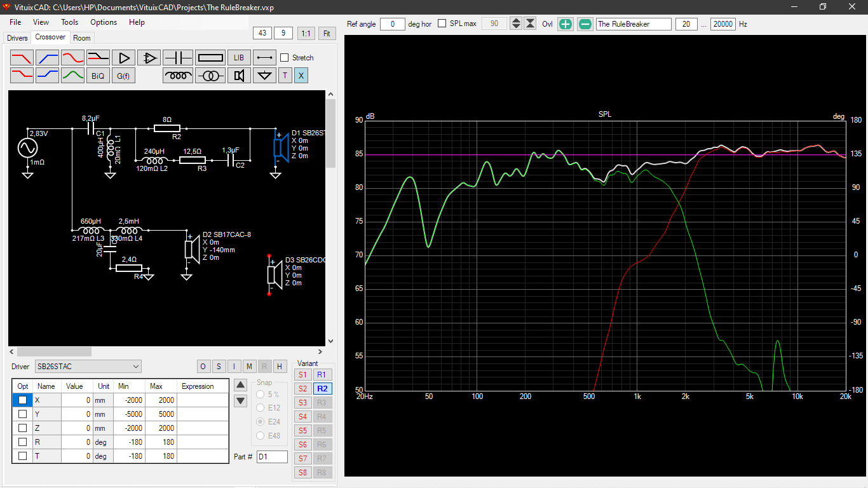Add a ground symbol
868x488 pixels.
264,76
